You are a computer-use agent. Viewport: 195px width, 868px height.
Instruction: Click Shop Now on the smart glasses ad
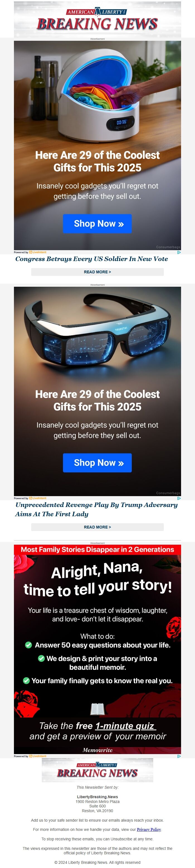point(97,463)
